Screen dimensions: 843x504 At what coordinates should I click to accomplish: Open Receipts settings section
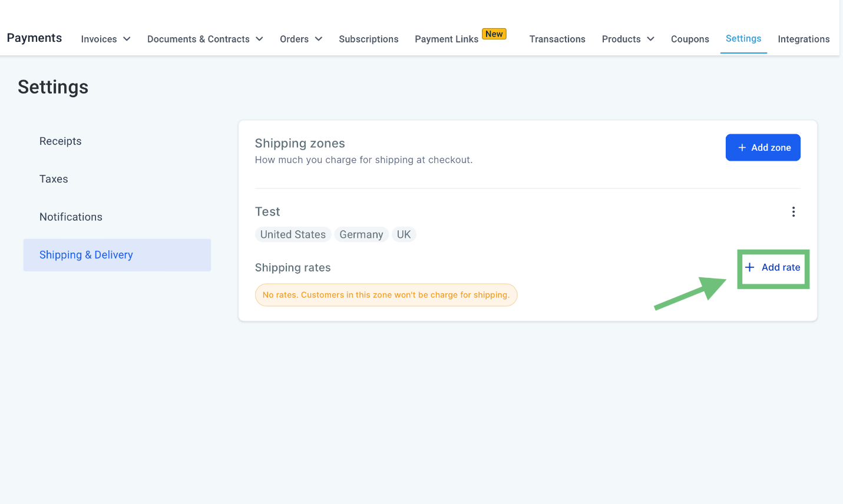coord(61,141)
